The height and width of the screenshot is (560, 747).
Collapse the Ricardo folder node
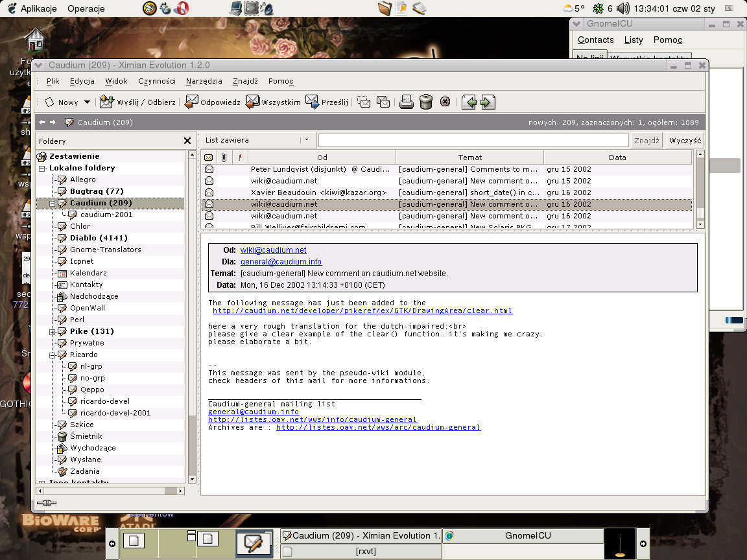point(53,355)
